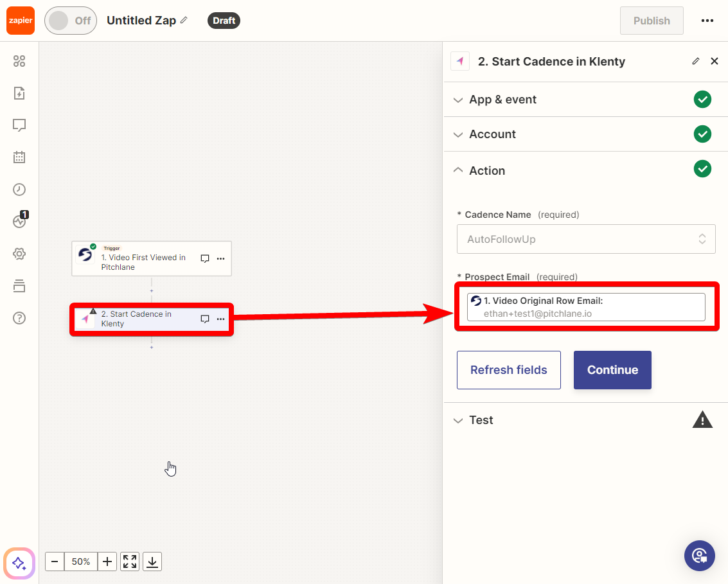Click the fit-to-view expand icon
The image size is (728, 584).
[x=130, y=562]
